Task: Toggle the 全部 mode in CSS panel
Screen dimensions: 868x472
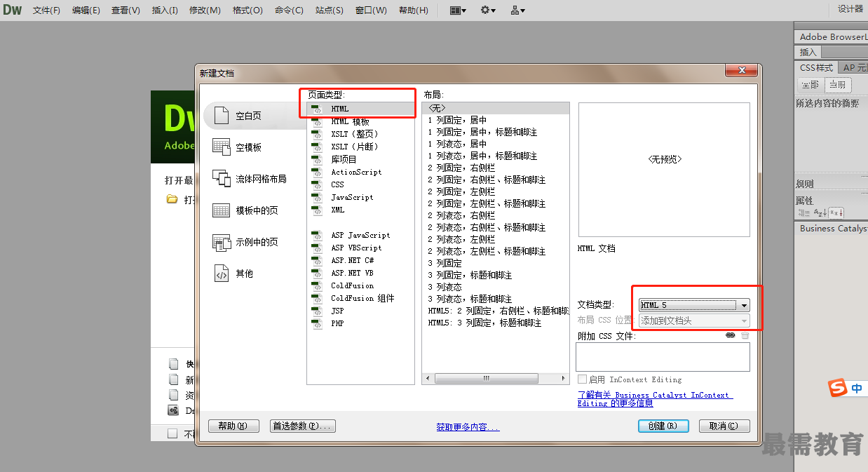Action: coord(811,85)
